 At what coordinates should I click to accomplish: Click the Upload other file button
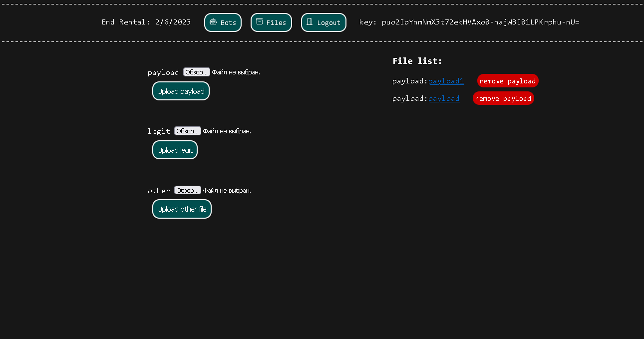182,209
